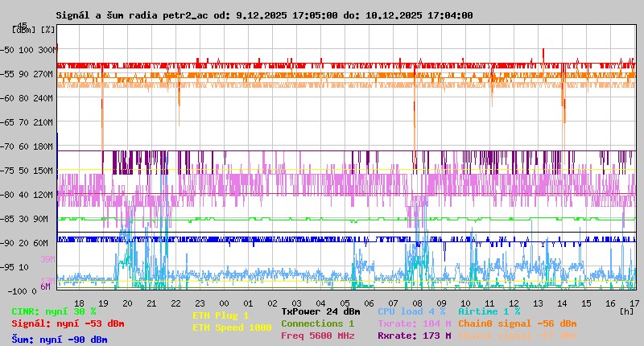Click the Freq 5600 MHz label

(x=317, y=336)
